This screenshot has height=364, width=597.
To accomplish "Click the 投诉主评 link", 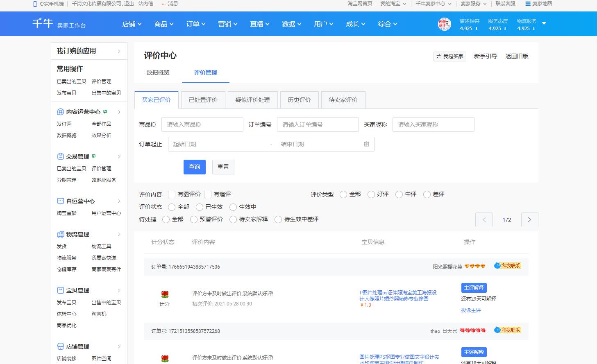I will pyautogui.click(x=471, y=310).
